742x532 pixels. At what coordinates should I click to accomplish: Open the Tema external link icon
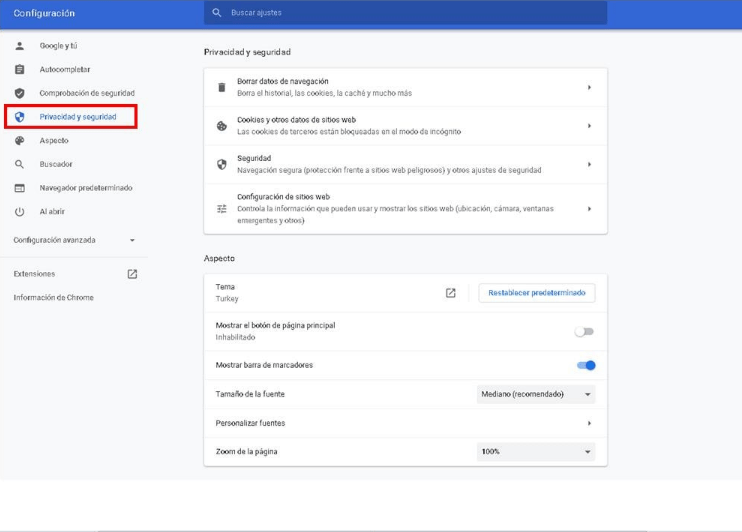click(450, 293)
